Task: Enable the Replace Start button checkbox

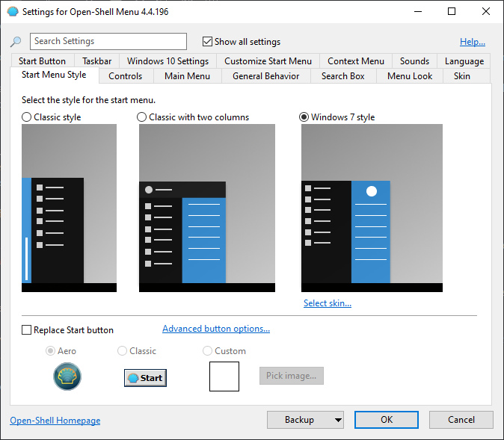Action: (x=26, y=330)
